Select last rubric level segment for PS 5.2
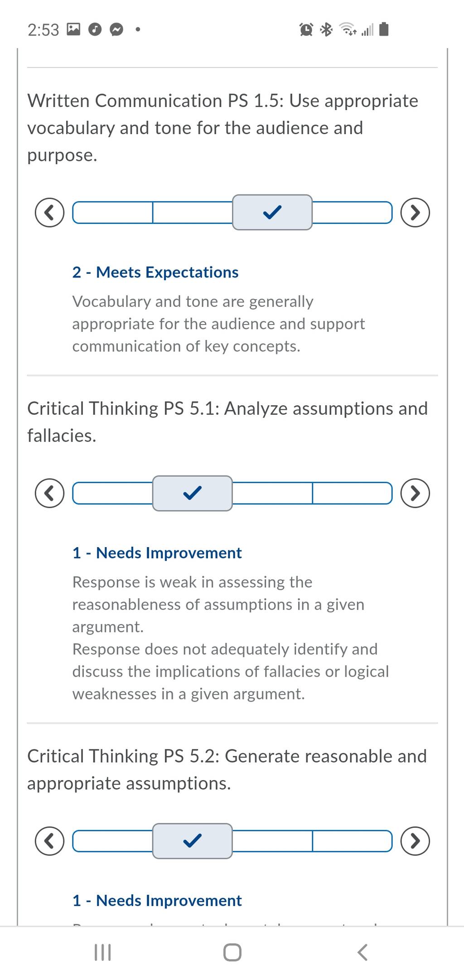The width and height of the screenshot is (464, 980). coord(352,841)
